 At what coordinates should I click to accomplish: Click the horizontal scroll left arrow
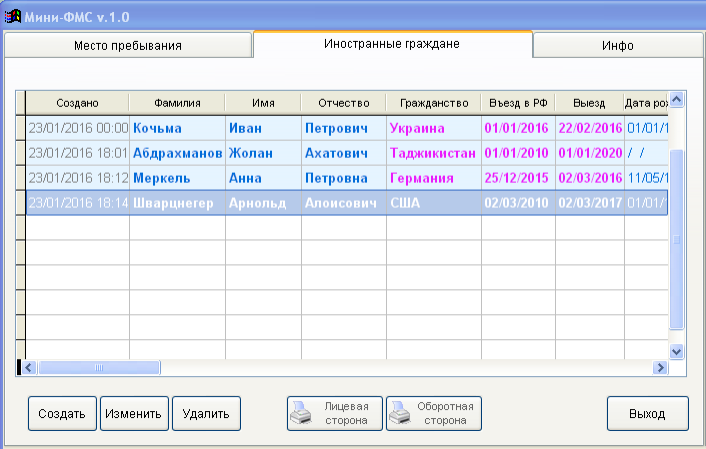(x=29, y=367)
